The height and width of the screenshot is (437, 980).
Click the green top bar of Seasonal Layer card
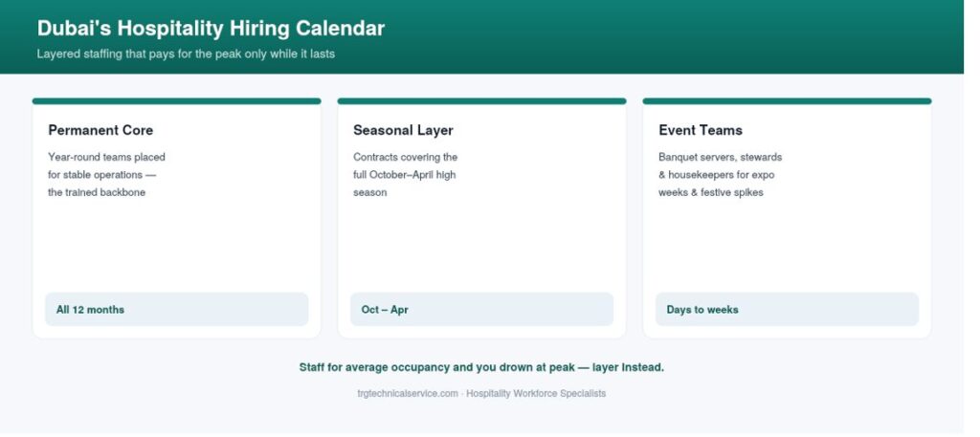(482, 101)
